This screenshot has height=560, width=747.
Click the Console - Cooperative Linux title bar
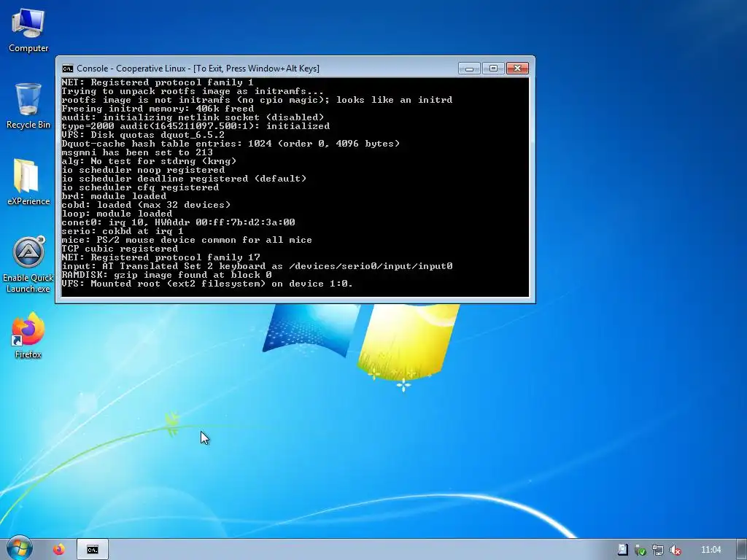click(x=258, y=68)
